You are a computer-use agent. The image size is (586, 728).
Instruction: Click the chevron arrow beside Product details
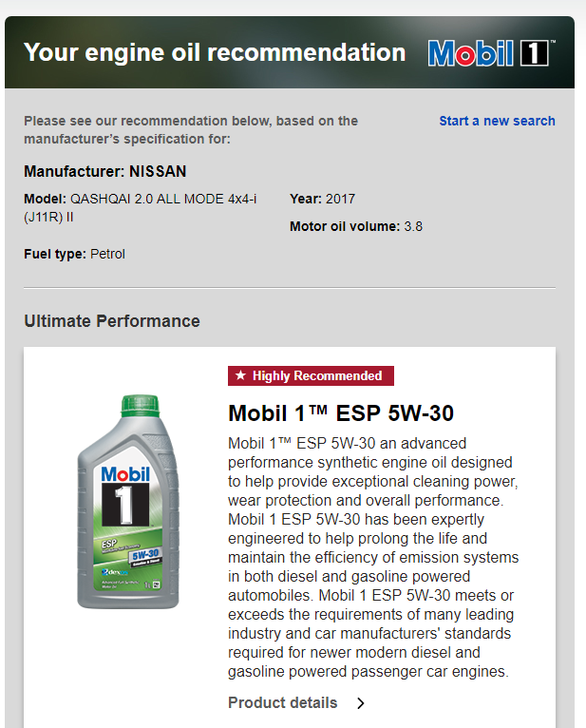(x=361, y=703)
